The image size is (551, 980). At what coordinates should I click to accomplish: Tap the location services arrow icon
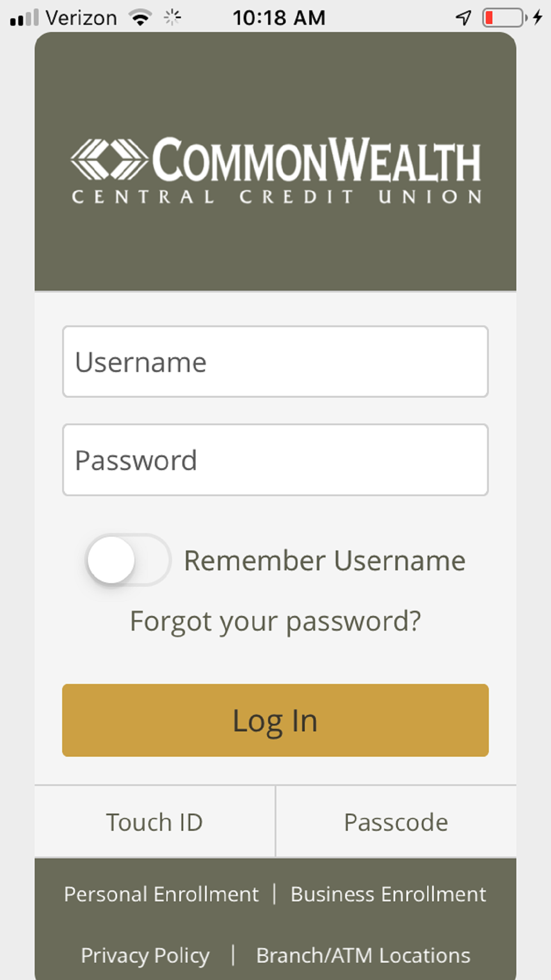point(463,18)
